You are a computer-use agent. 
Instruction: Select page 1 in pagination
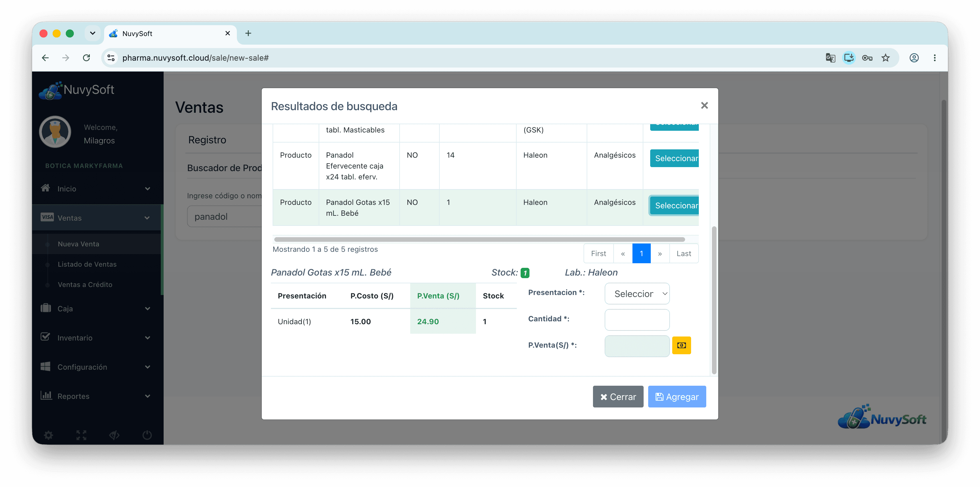(641, 254)
